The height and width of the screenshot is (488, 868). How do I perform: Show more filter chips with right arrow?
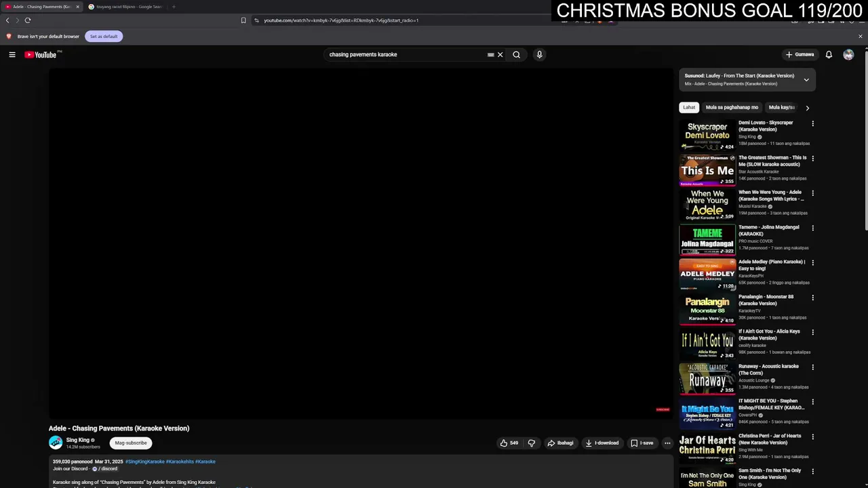tap(807, 108)
